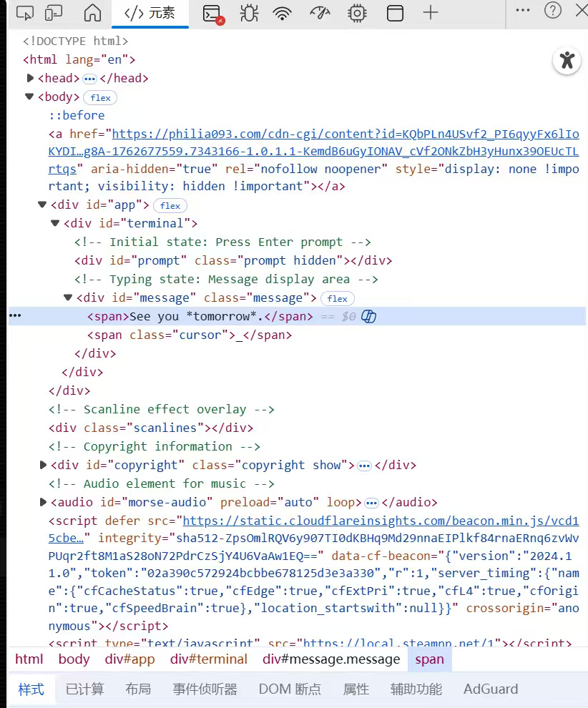
Task: Open the Network tool wifi icon
Action: pos(283,13)
